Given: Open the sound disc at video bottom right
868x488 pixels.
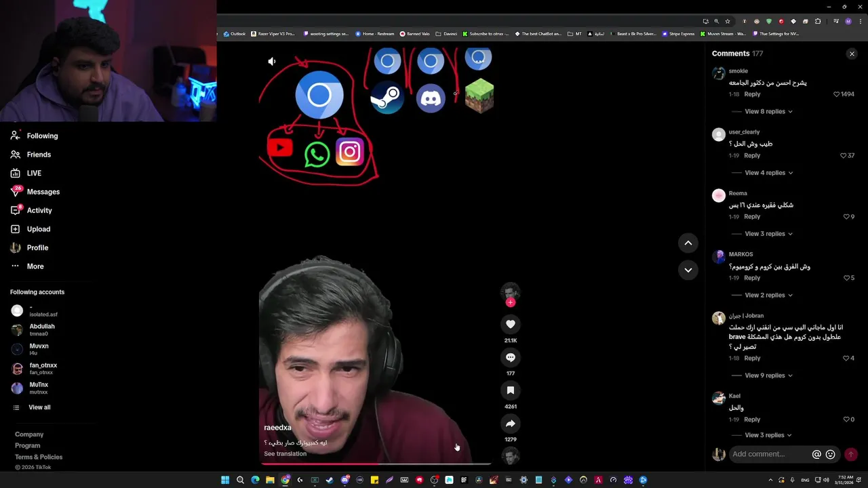Looking at the screenshot, I should (x=511, y=456).
